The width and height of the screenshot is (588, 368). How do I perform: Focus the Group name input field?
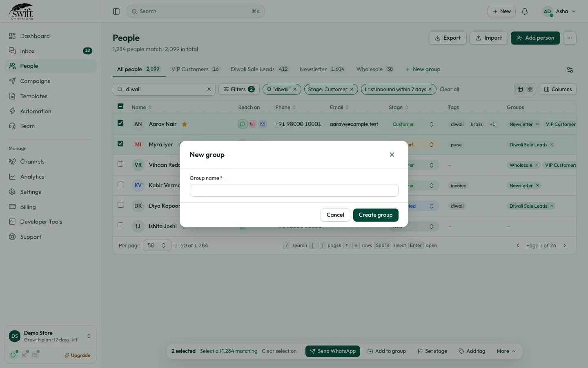294,190
